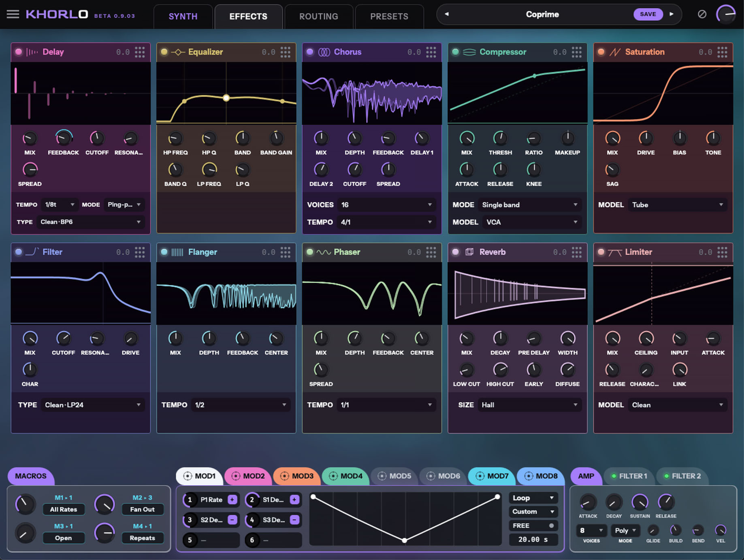Toggle FREE mode switch in MOD1
Viewport: 744px width, 560px height.
[x=551, y=526]
